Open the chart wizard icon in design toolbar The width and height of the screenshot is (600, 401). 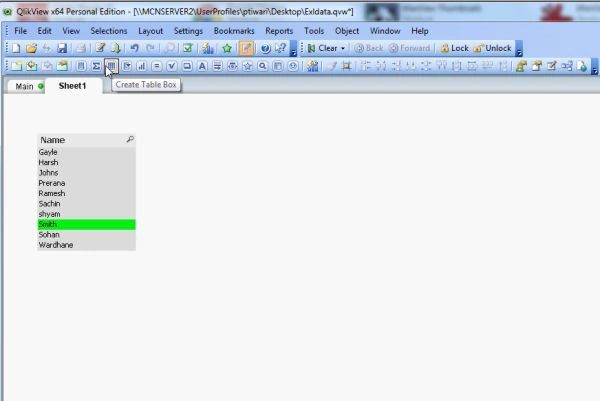313,66
